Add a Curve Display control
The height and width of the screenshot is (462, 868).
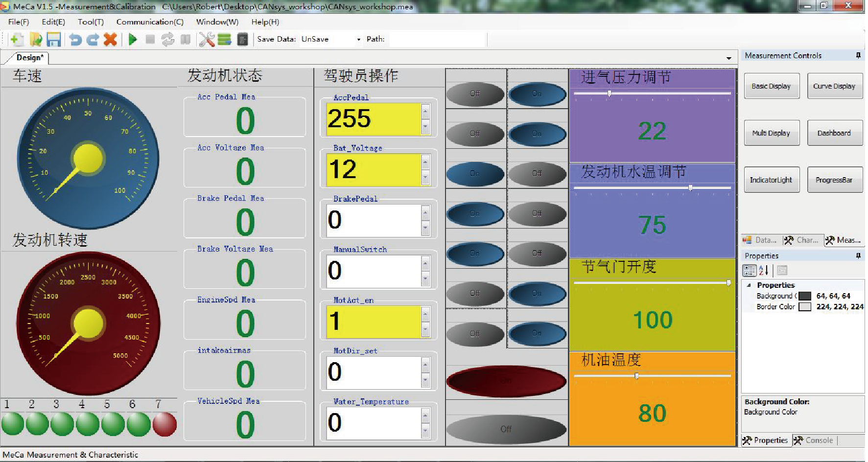coord(834,86)
